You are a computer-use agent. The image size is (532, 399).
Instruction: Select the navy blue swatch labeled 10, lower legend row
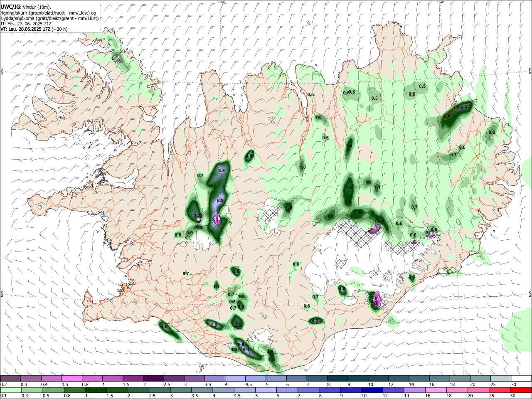pyautogui.click(x=372, y=390)
